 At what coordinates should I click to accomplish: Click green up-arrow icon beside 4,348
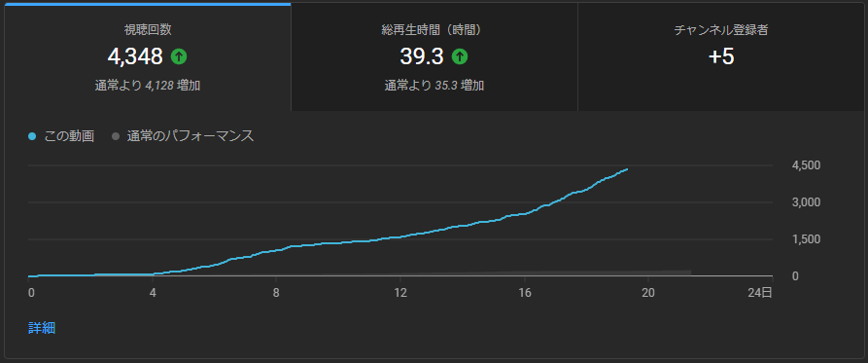tap(179, 56)
